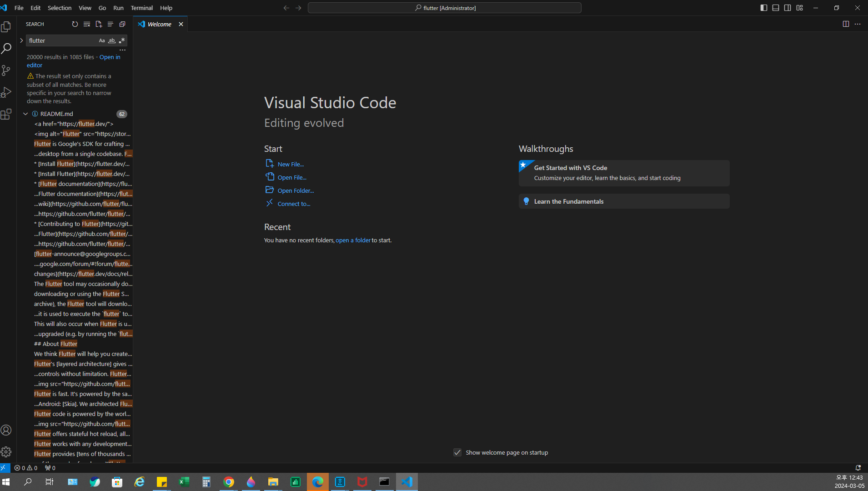Image resolution: width=868 pixels, height=491 pixels.
Task: Click the command center search bar
Action: click(445, 8)
